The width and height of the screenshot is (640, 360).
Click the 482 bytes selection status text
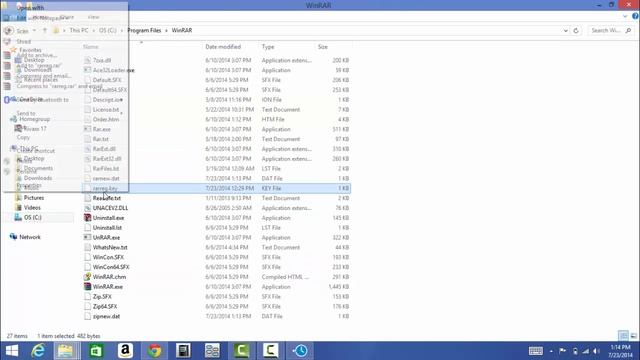click(89, 336)
